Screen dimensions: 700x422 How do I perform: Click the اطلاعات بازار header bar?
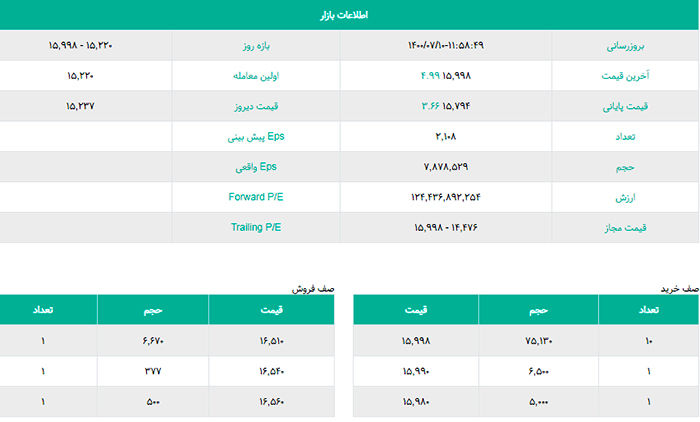349,15
